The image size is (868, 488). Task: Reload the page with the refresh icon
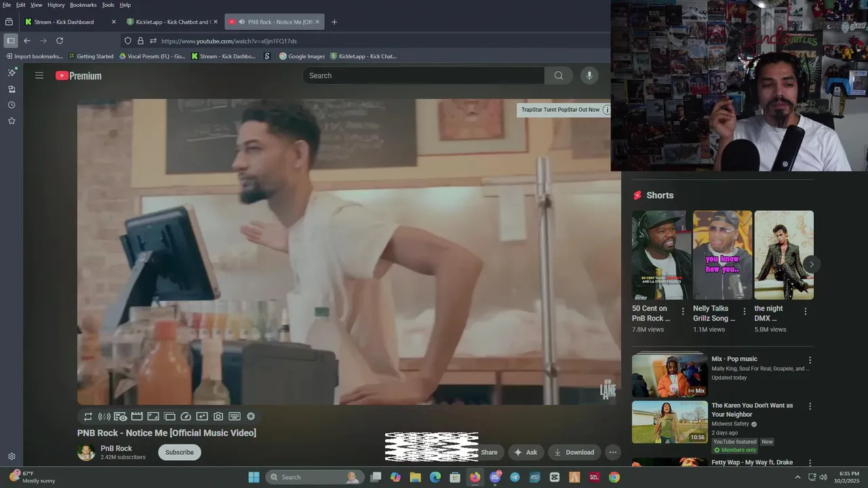[60, 41]
